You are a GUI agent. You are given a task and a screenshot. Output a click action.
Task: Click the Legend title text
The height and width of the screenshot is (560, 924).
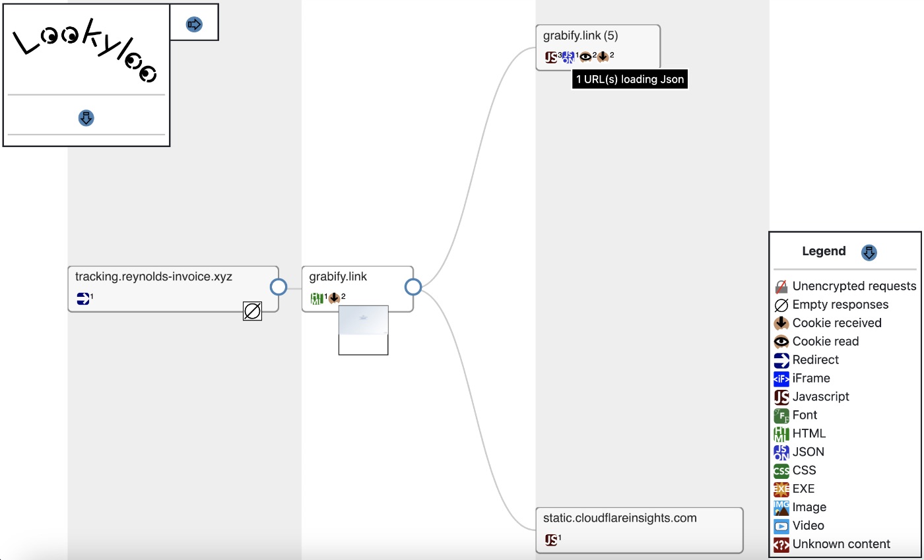(x=824, y=251)
